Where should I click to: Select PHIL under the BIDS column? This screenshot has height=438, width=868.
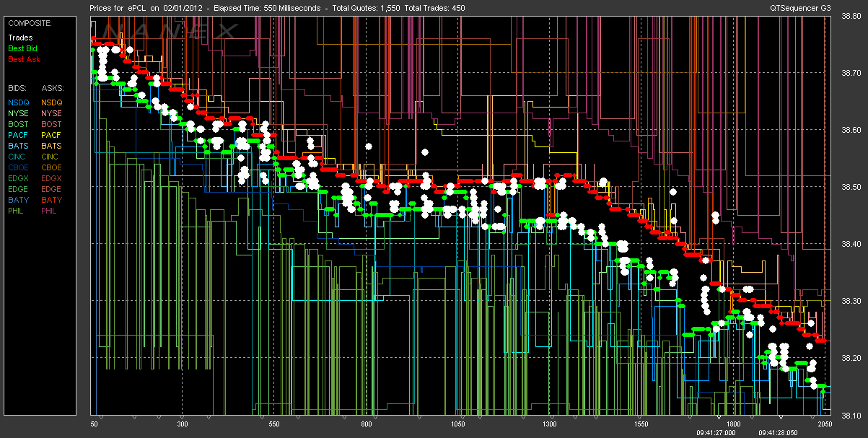click(x=17, y=211)
